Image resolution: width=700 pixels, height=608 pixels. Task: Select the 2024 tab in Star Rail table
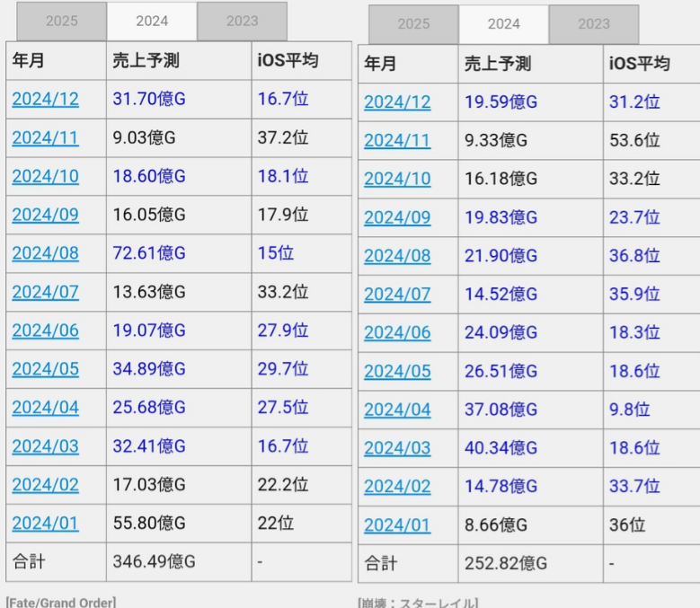(503, 24)
